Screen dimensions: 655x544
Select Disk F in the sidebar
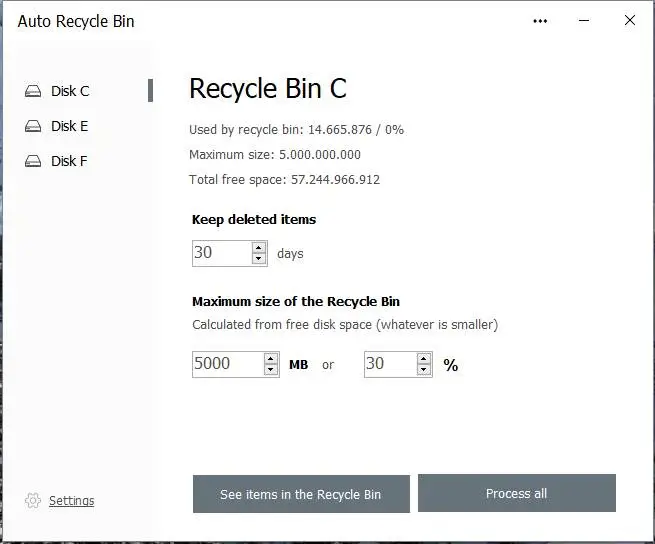(x=70, y=161)
